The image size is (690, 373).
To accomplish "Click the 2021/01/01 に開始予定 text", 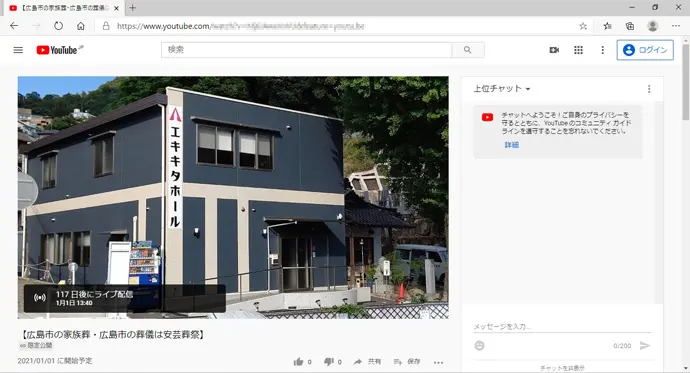I will [x=55, y=361].
